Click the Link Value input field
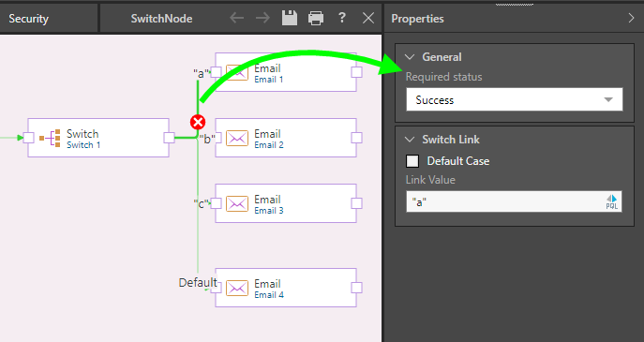 click(x=505, y=201)
